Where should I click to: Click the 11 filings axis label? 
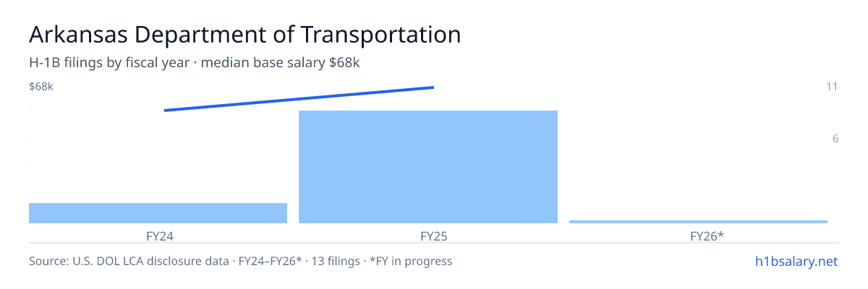point(832,87)
